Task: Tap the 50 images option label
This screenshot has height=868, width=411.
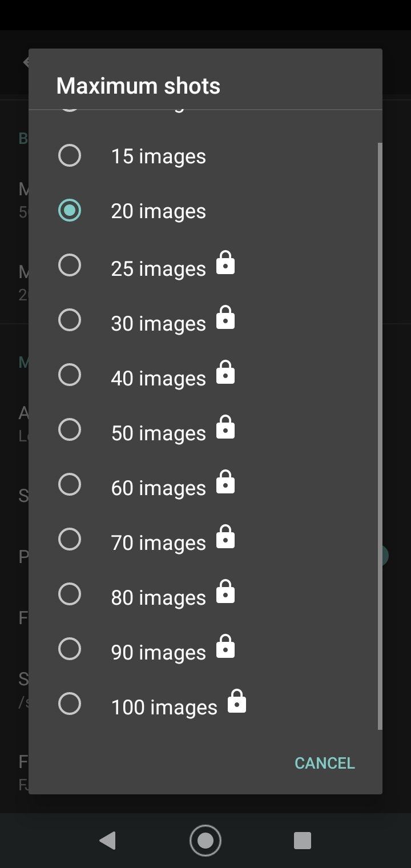Action: (159, 433)
